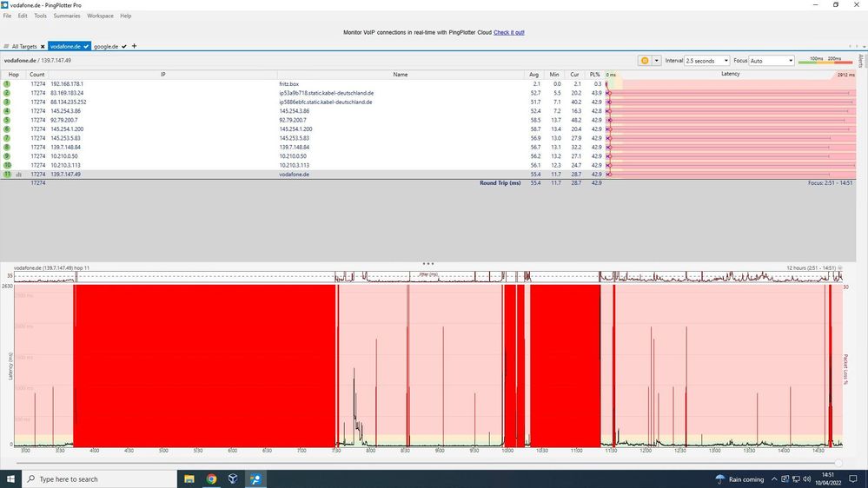Select IP 92.79.200.7 in the IP column
The image size is (868, 488).
(64, 120)
